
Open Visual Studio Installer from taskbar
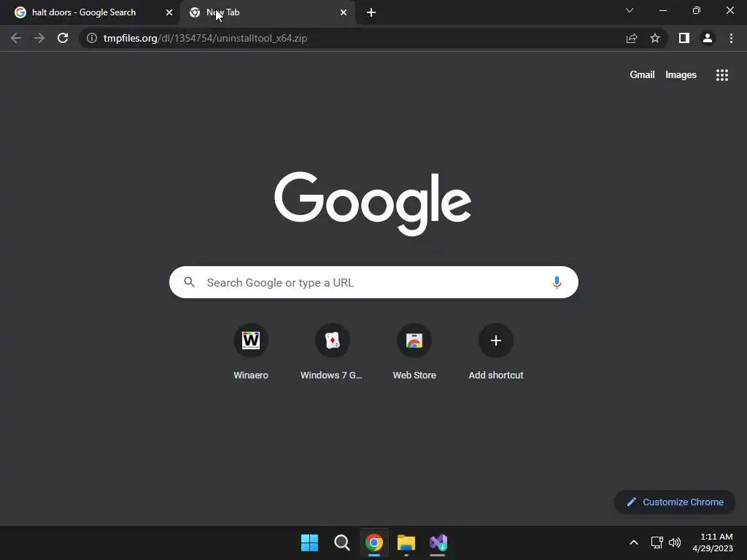(438, 542)
